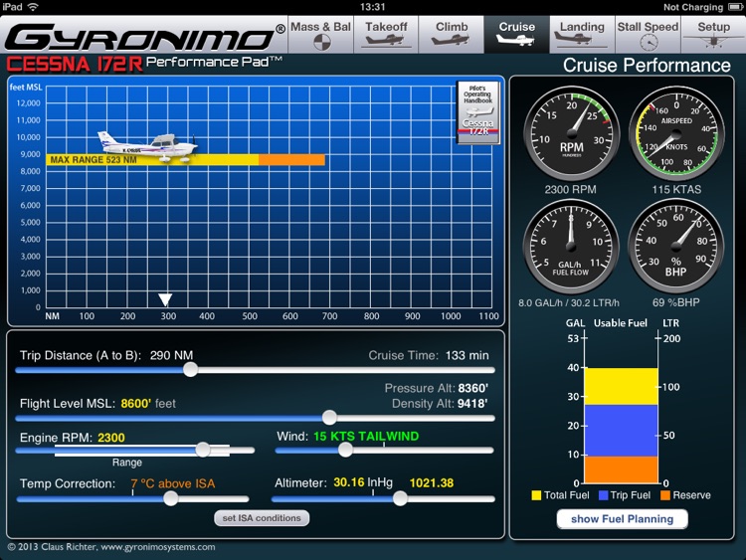Tap the 13:31 clock in status bar
Viewport: 746px width, 560px height.
373,7
